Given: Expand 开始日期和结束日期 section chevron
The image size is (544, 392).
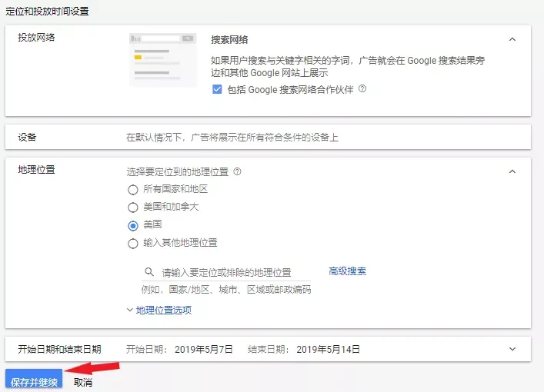Looking at the screenshot, I should (x=512, y=349).
